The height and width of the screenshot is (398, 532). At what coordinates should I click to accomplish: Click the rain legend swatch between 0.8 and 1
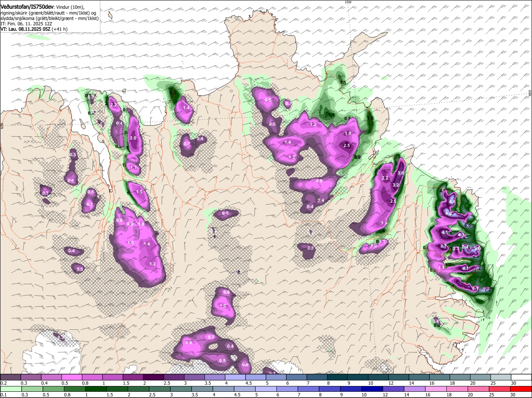point(75,388)
